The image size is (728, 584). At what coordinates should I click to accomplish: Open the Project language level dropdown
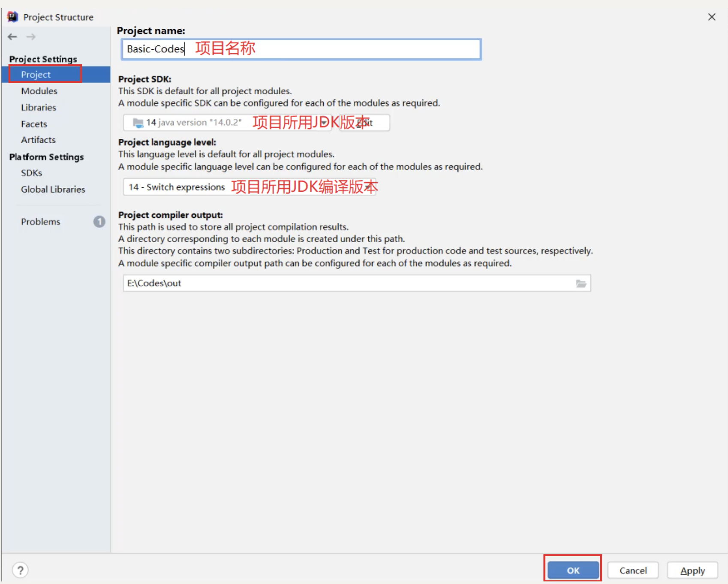point(249,187)
